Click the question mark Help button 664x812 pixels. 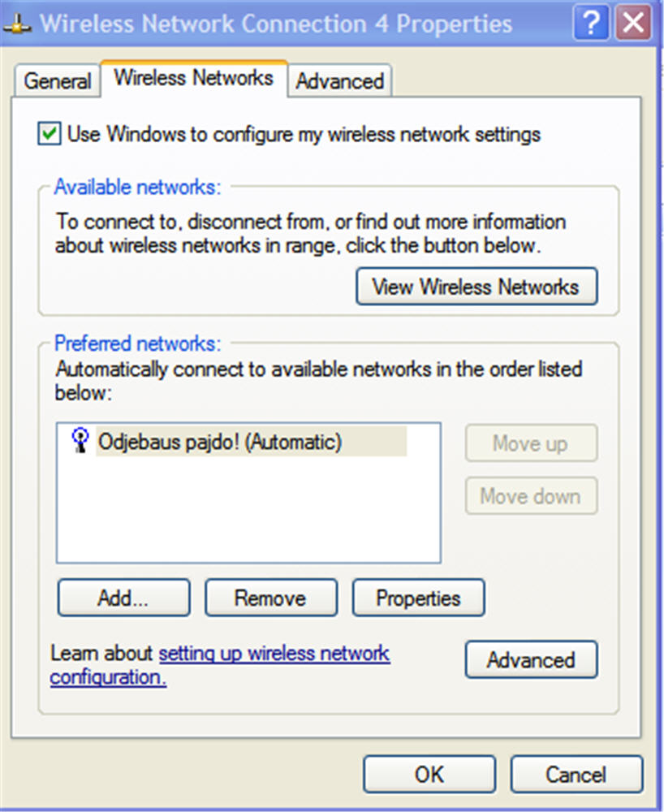click(x=590, y=23)
